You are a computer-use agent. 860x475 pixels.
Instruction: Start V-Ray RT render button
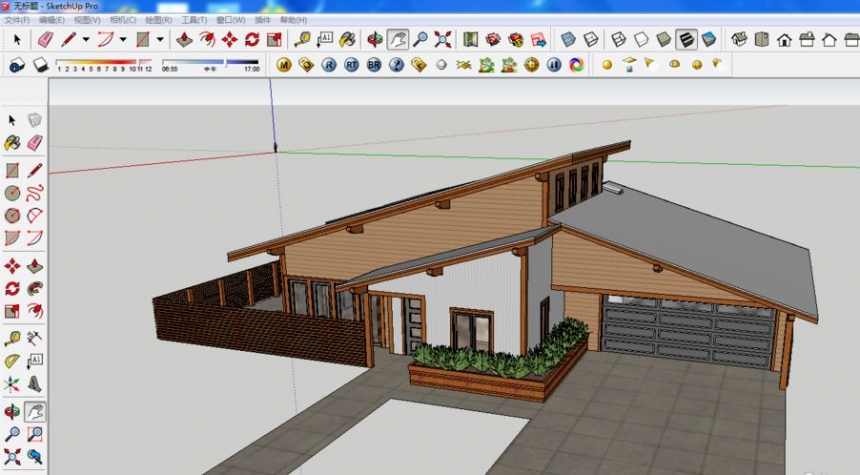coord(351,65)
